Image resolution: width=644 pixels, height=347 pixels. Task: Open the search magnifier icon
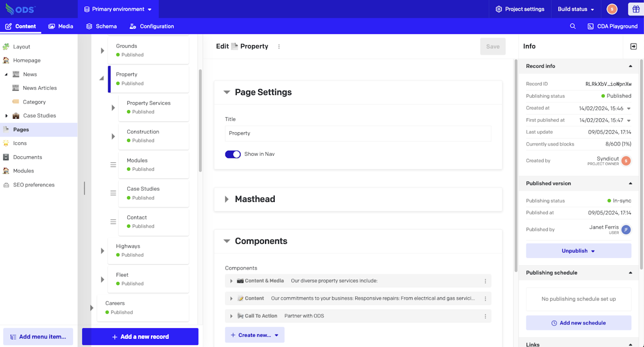coord(573,26)
